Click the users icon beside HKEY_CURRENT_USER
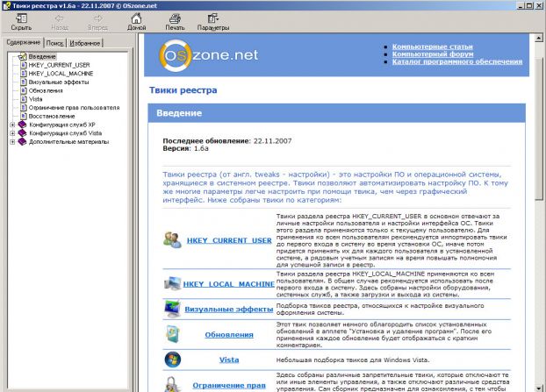 pos(172,239)
